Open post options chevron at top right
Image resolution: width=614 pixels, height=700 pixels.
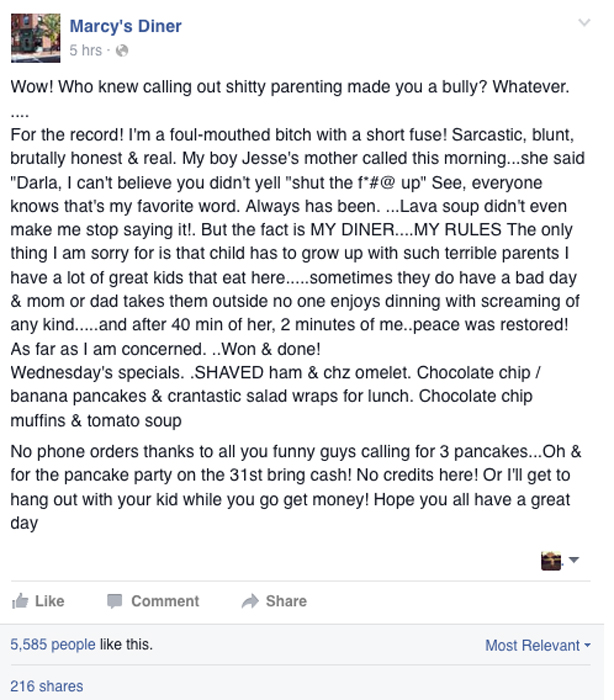(x=584, y=22)
